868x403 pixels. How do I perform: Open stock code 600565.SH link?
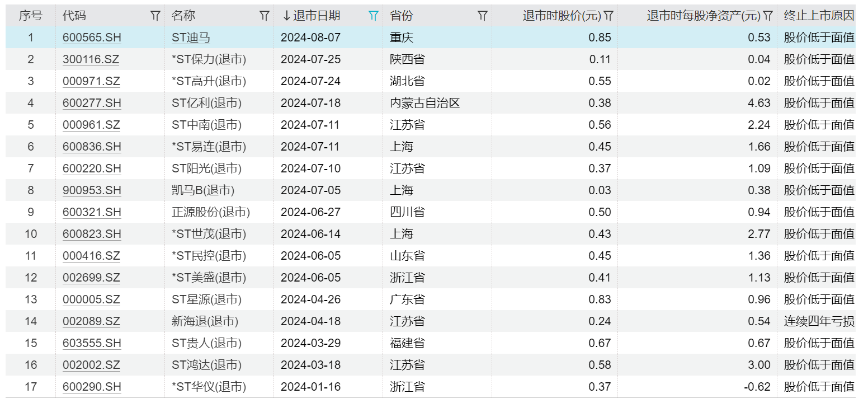92,38
